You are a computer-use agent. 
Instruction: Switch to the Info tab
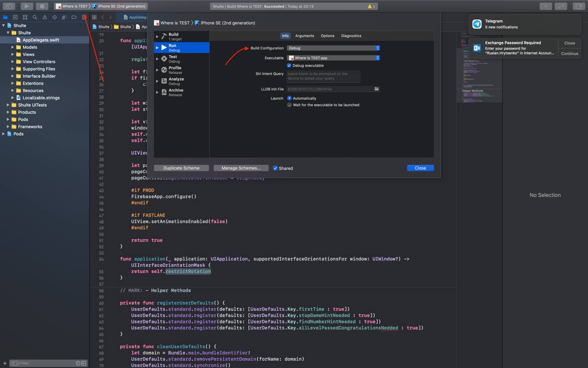coord(285,36)
